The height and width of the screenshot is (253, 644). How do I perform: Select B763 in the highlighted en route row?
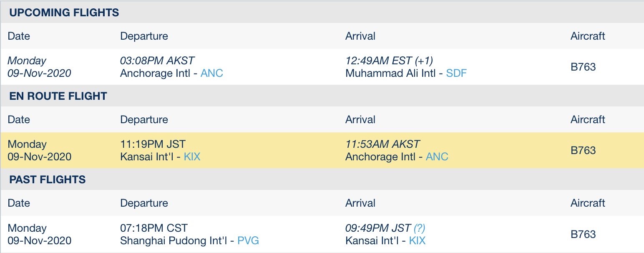point(583,151)
